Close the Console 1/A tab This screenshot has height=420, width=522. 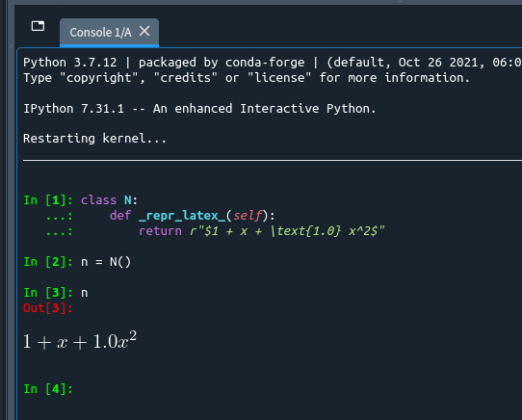pyautogui.click(x=144, y=32)
